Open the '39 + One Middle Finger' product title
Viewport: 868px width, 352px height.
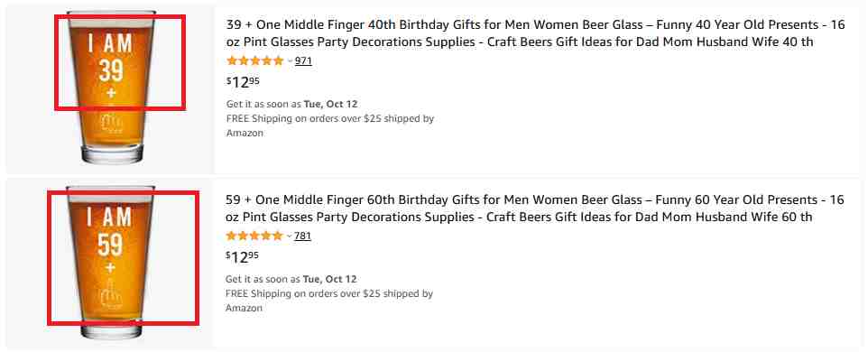click(x=535, y=33)
